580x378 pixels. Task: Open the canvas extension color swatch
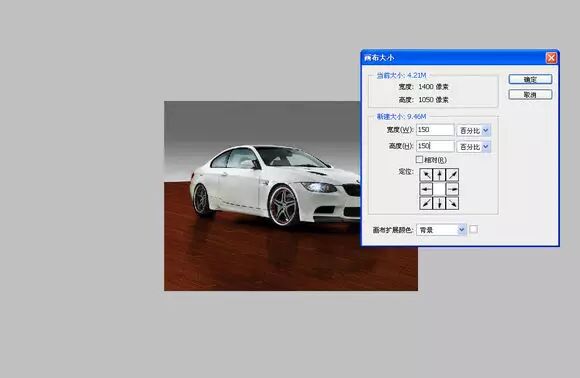click(473, 229)
